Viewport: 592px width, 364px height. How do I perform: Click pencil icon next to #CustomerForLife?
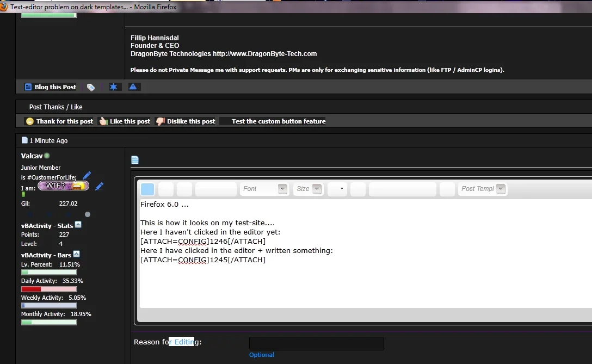pyautogui.click(x=87, y=176)
